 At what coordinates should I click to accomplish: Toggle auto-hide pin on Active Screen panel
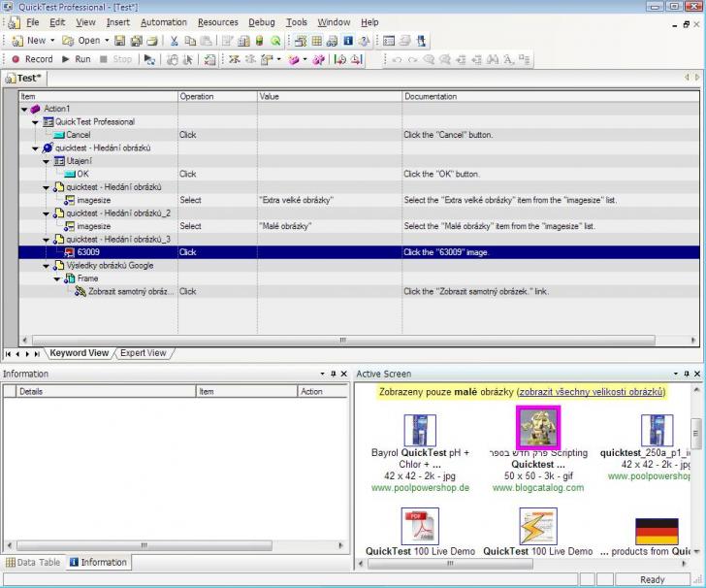[685, 374]
